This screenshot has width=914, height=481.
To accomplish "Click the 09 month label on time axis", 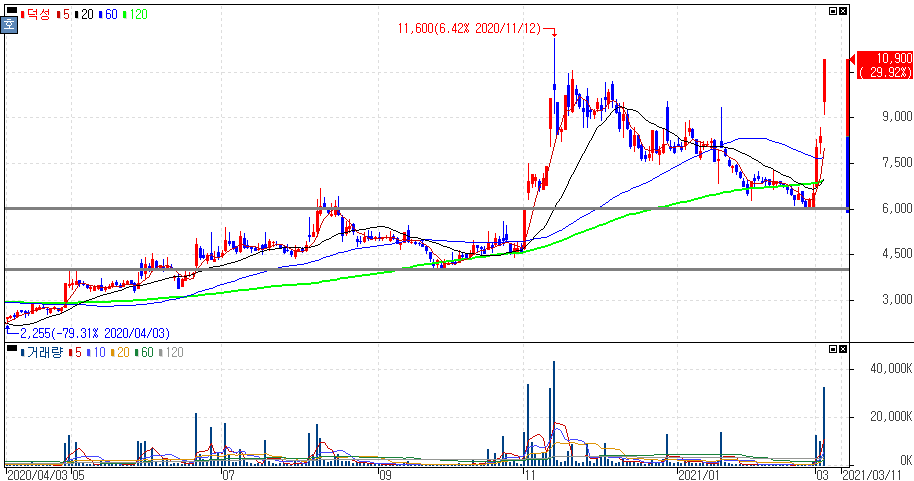I will pyautogui.click(x=384, y=475).
